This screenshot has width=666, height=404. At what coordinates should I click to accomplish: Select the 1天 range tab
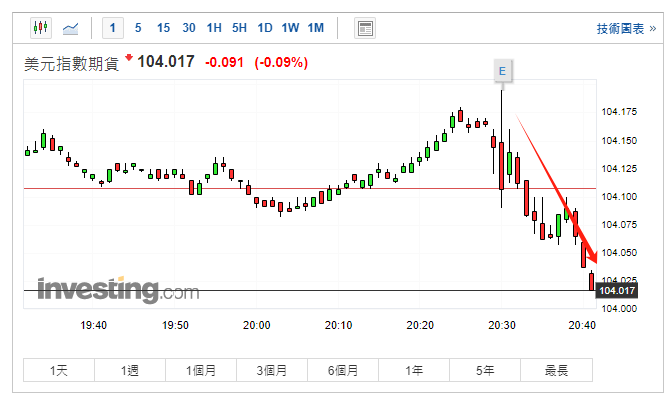pyautogui.click(x=59, y=370)
